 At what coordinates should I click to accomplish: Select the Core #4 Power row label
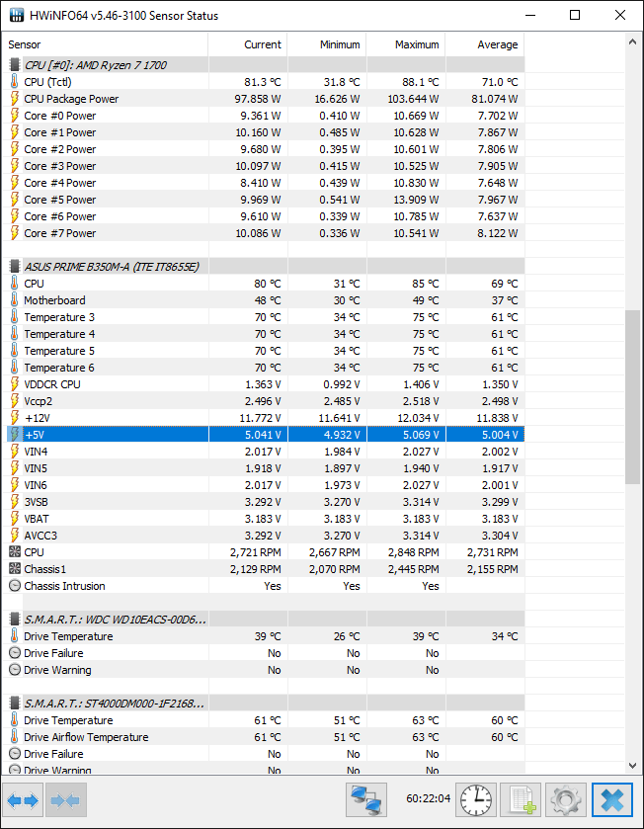coord(59,183)
